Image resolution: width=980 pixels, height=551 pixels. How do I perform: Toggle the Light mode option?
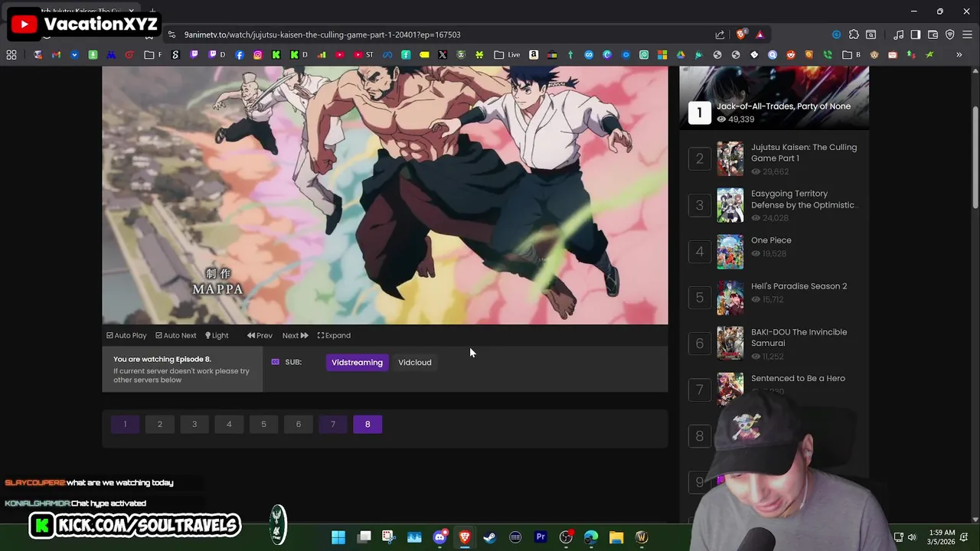click(217, 335)
